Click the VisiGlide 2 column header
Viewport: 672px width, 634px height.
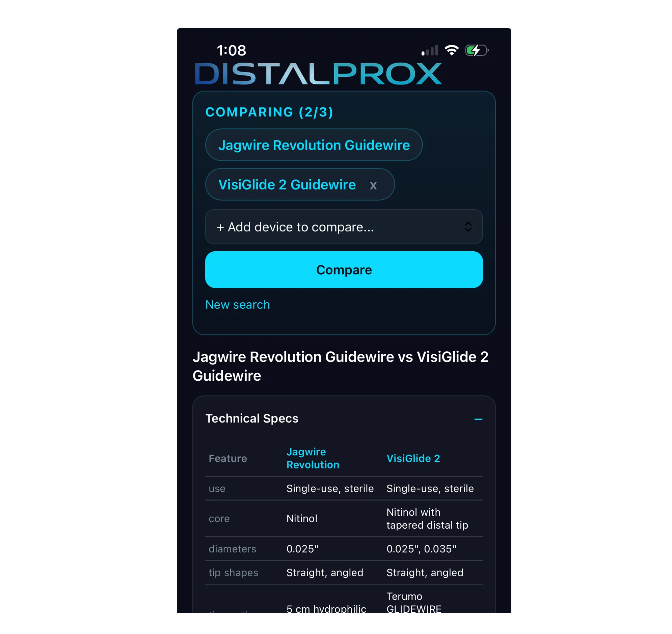click(413, 458)
